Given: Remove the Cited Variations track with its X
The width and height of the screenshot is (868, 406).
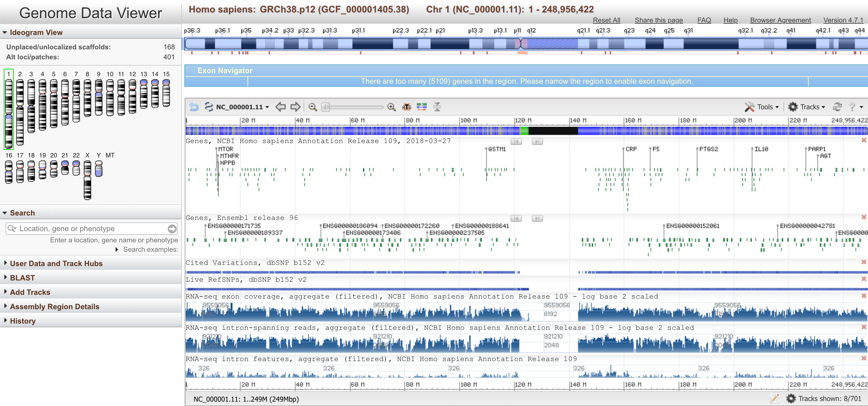Looking at the screenshot, I should pyautogui.click(x=864, y=262).
